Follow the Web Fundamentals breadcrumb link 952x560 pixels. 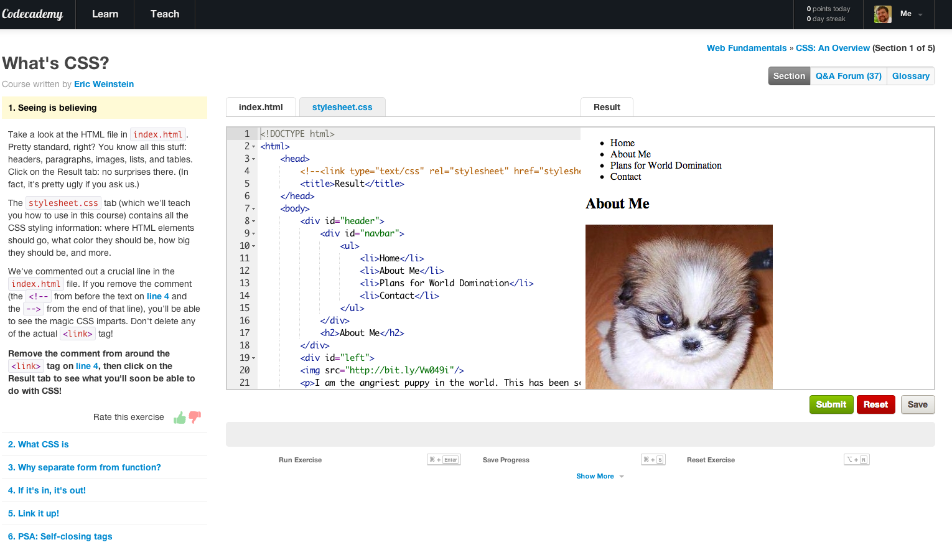point(747,48)
